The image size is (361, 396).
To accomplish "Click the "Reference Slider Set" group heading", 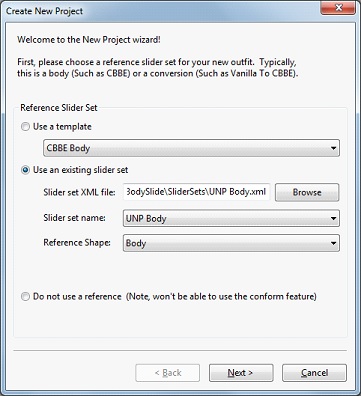I will 59,108.
